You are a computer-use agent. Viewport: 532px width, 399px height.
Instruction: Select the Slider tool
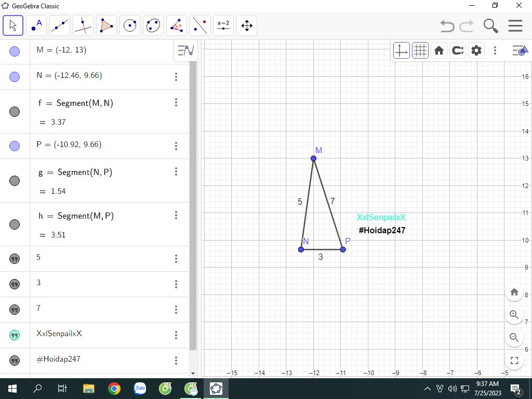pos(223,25)
